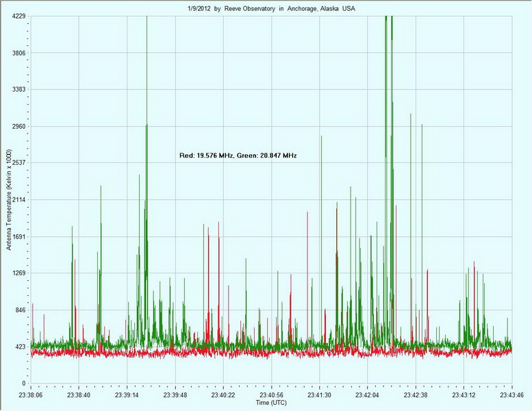Select the 423 y-axis tick label
This screenshot has height=411, width=532.
click(x=21, y=347)
